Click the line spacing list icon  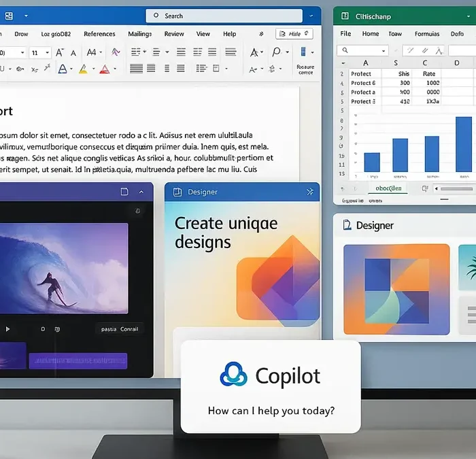point(201,68)
